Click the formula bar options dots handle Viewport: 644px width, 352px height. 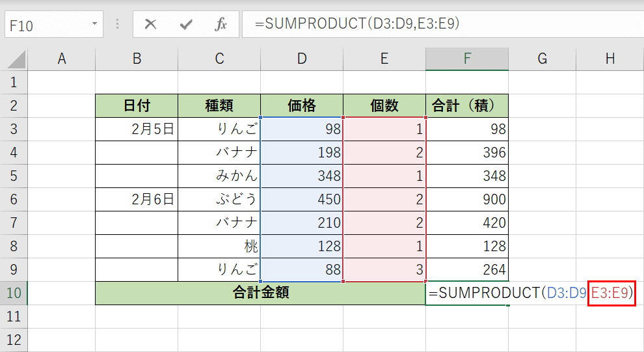(117, 25)
